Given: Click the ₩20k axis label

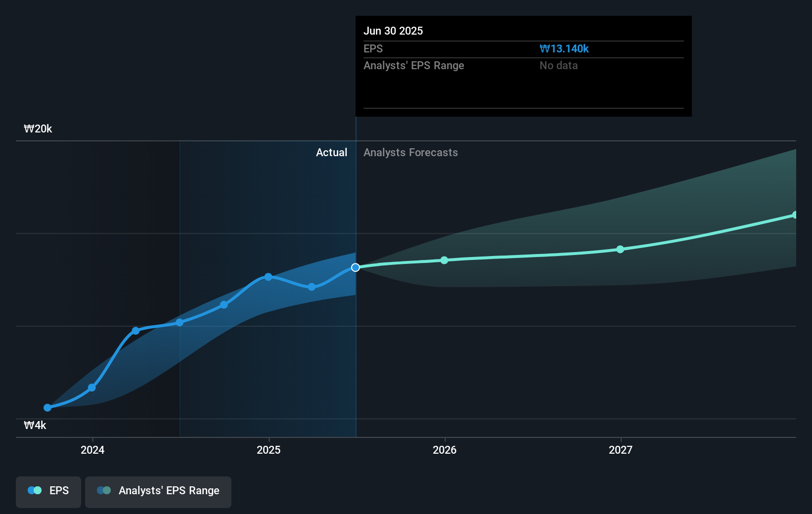Looking at the screenshot, I should 38,128.
